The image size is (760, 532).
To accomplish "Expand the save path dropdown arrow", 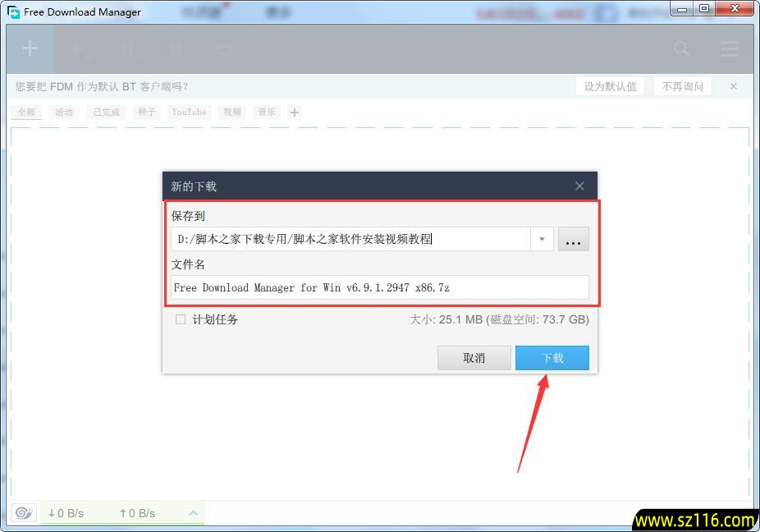I will (542, 240).
